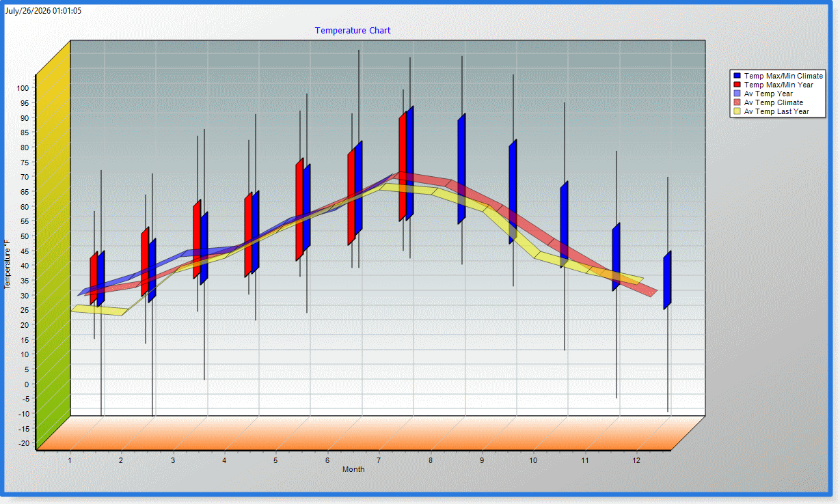Click the blue Temp Max/Min Climate legend swatch
The image size is (840, 504).
737,76
